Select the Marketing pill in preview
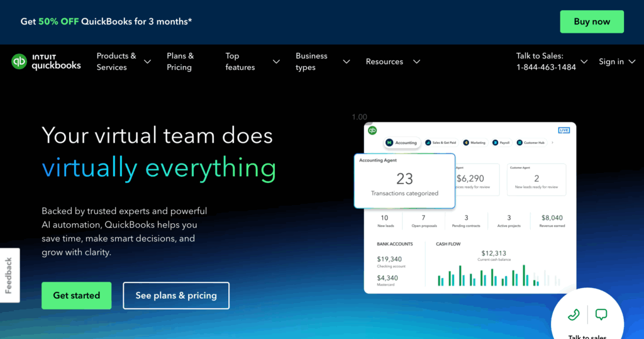Image resolution: width=644 pixels, height=339 pixels. point(475,143)
